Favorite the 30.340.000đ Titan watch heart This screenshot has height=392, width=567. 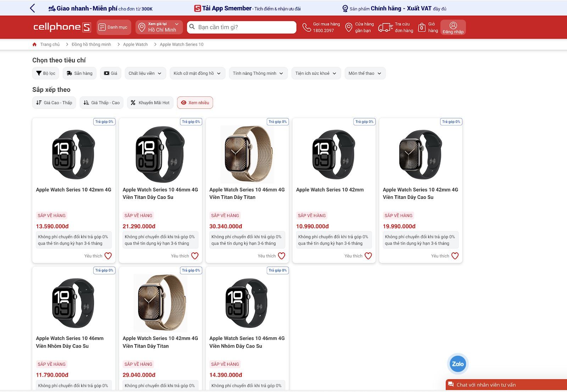282,256
